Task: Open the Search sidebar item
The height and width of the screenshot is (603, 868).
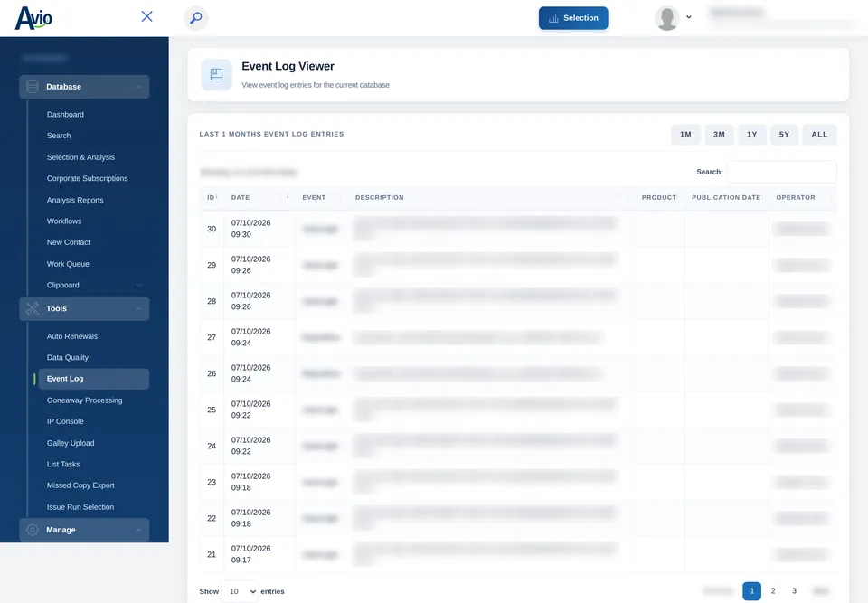Action: click(x=59, y=136)
